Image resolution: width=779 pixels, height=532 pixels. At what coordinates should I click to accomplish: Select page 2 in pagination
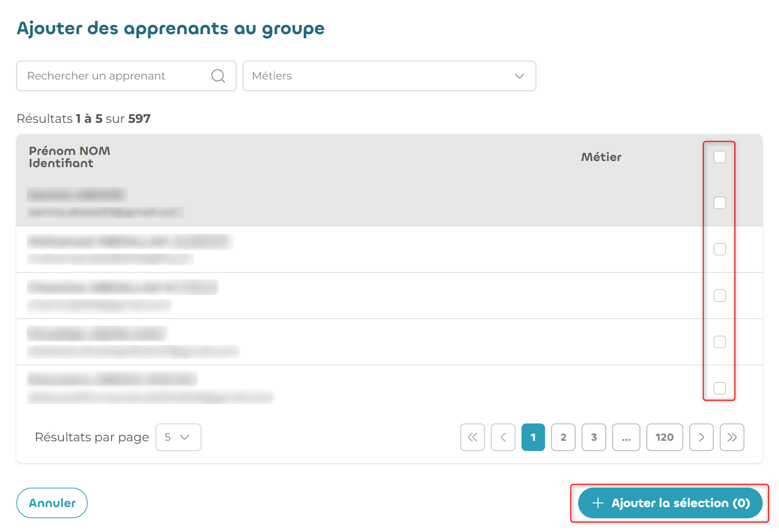(563, 437)
